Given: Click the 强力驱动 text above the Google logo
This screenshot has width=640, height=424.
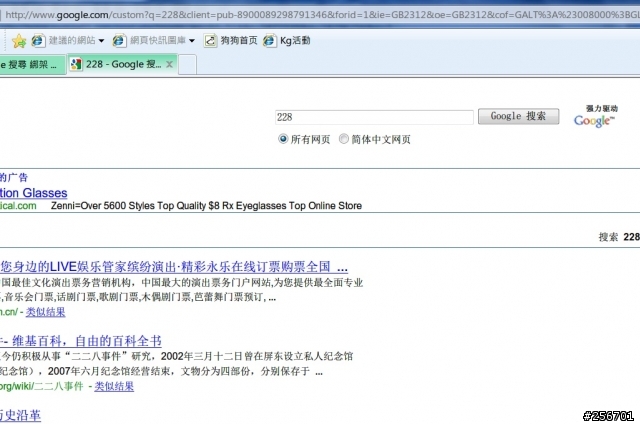Looking at the screenshot, I should [602, 109].
